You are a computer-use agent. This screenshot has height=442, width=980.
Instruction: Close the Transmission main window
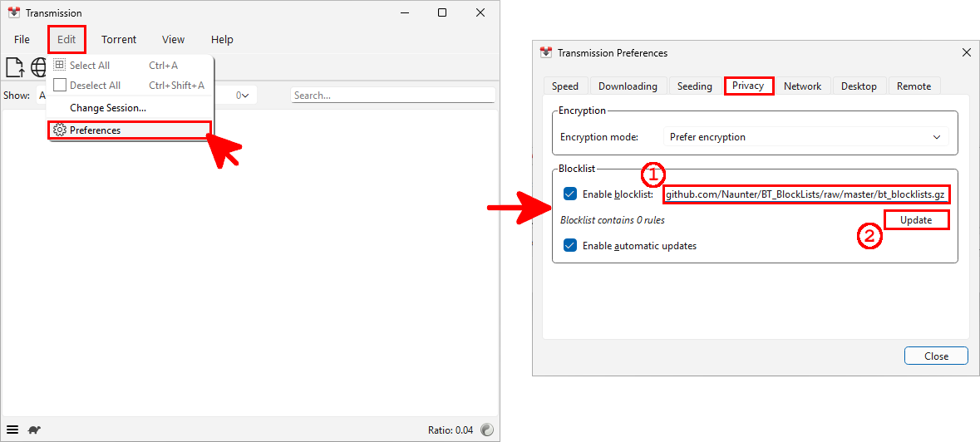[x=480, y=12]
